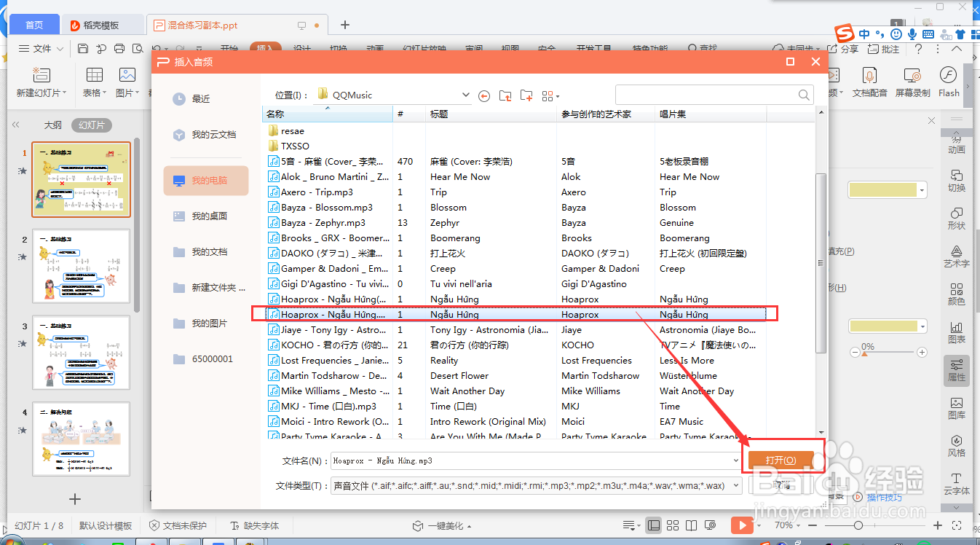The height and width of the screenshot is (545, 980).
Task: Select file Axero - Trip.mp3
Action: coord(317,192)
